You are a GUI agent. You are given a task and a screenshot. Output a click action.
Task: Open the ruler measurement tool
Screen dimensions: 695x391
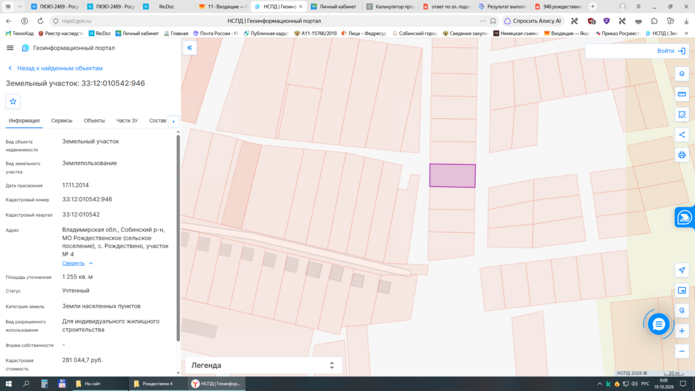coord(682,94)
